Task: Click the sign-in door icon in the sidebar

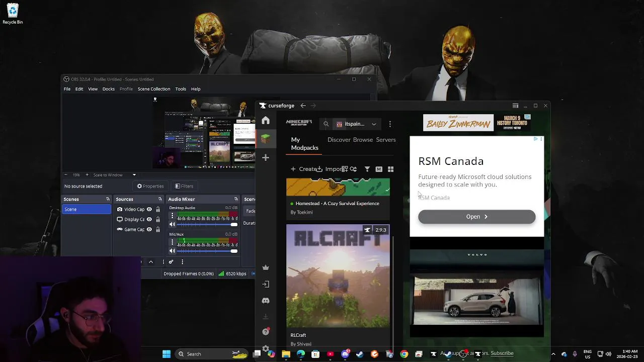Action: click(x=266, y=284)
